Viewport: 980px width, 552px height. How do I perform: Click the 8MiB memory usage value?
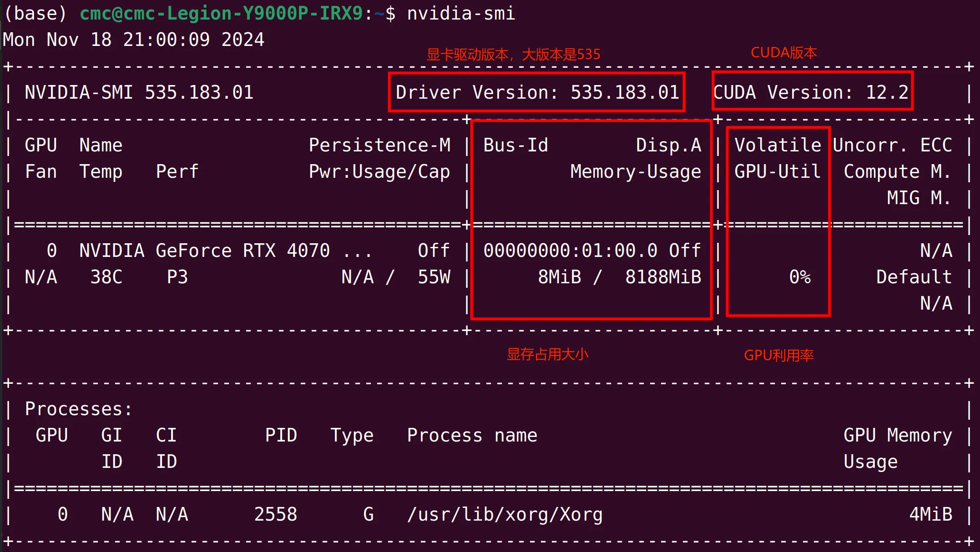(x=559, y=277)
